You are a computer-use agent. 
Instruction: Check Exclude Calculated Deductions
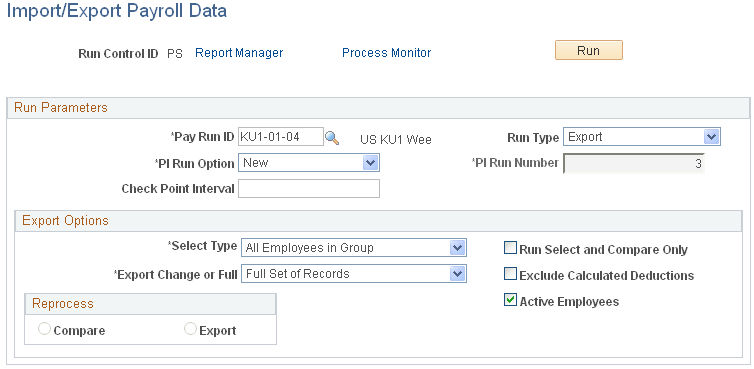point(510,274)
